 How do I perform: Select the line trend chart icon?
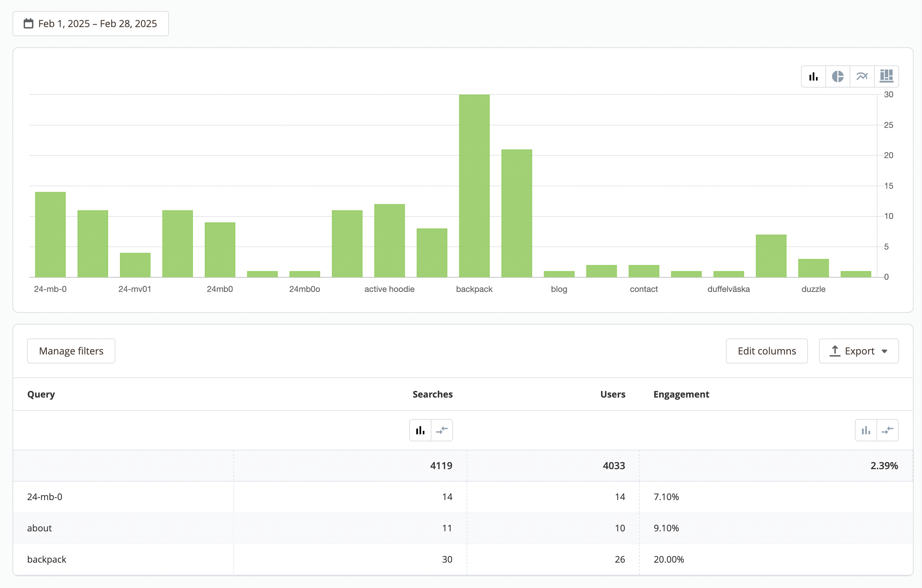click(862, 76)
